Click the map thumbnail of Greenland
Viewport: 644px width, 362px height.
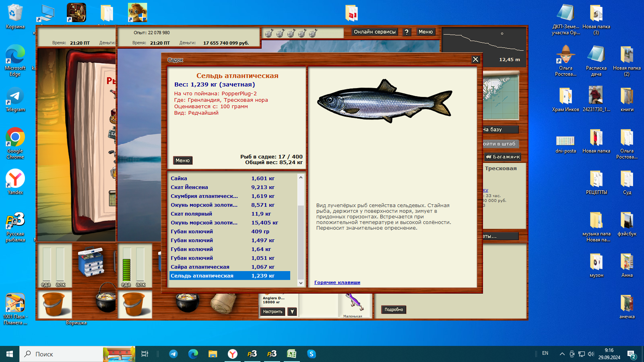coord(501,95)
